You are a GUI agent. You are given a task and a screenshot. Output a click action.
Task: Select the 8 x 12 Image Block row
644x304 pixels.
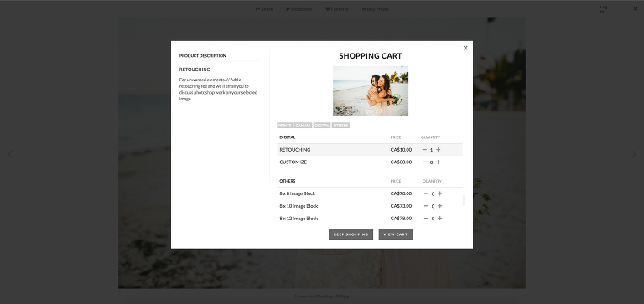point(370,219)
